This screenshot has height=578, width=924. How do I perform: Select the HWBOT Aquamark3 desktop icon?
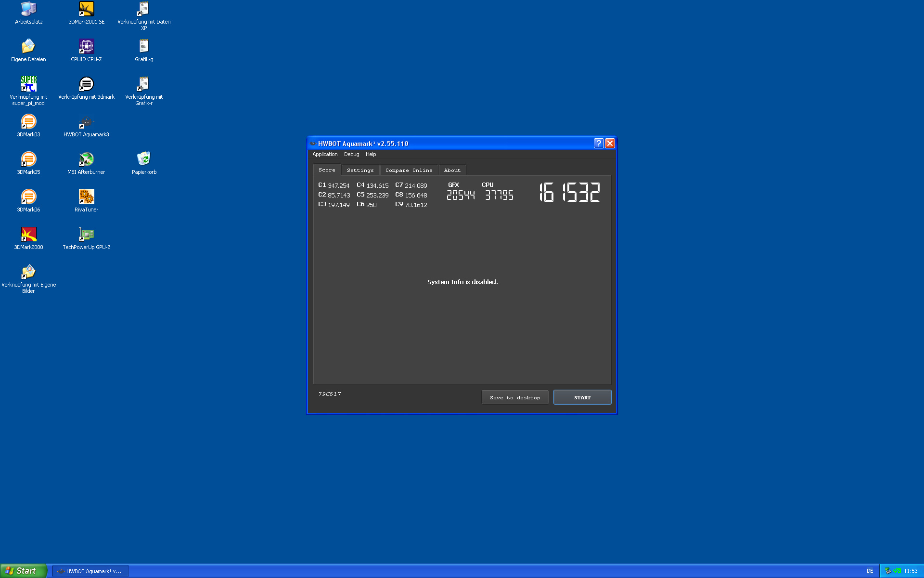86,126
